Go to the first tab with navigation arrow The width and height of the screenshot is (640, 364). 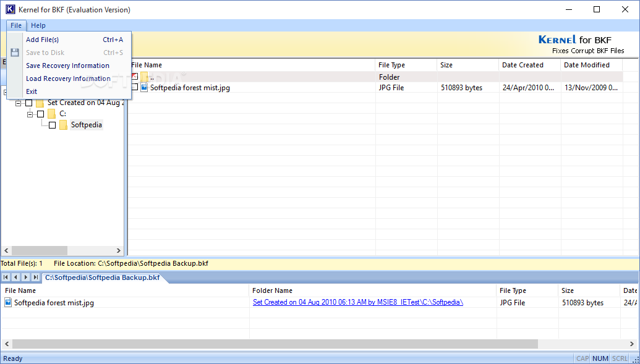6,277
